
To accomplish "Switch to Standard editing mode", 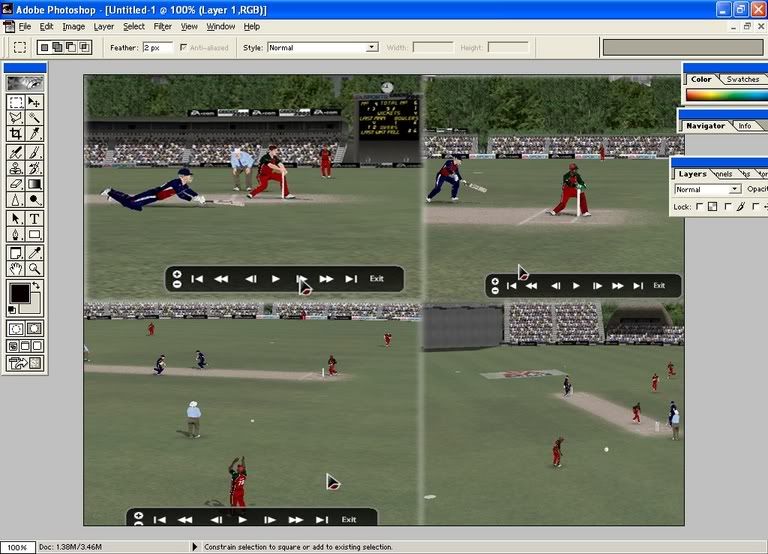I will (16, 329).
